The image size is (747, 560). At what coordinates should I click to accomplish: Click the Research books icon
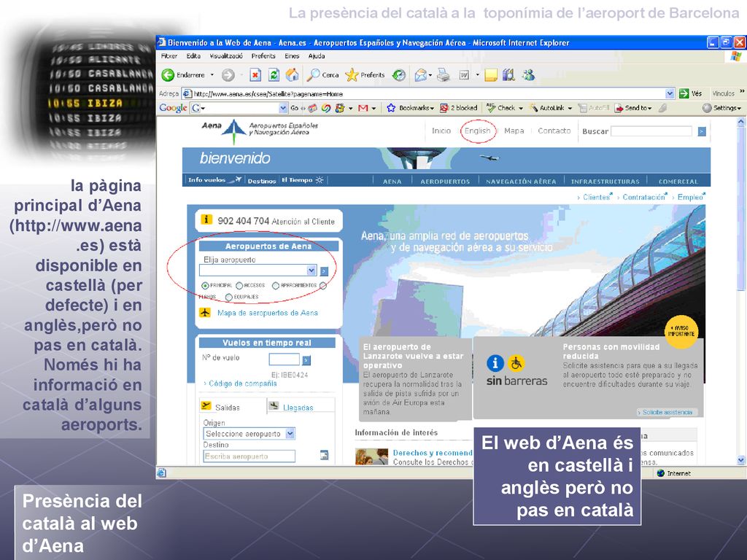pyautogui.click(x=508, y=75)
